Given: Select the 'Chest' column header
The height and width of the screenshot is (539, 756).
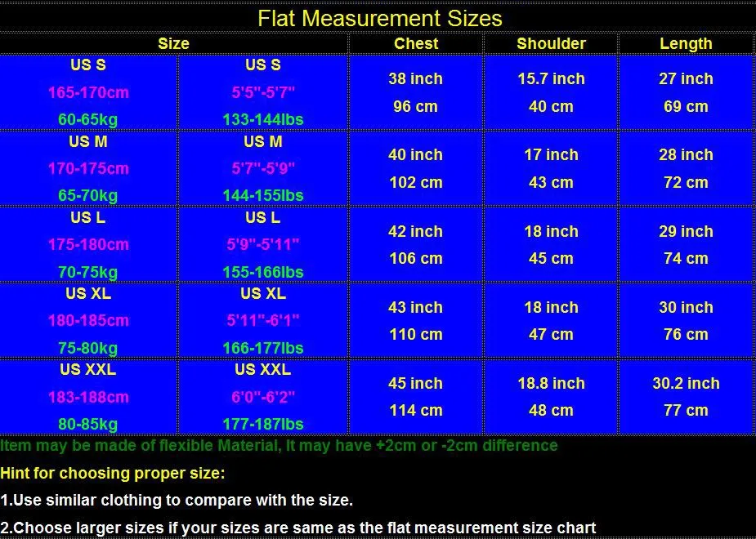Looking at the screenshot, I should click(x=416, y=43).
